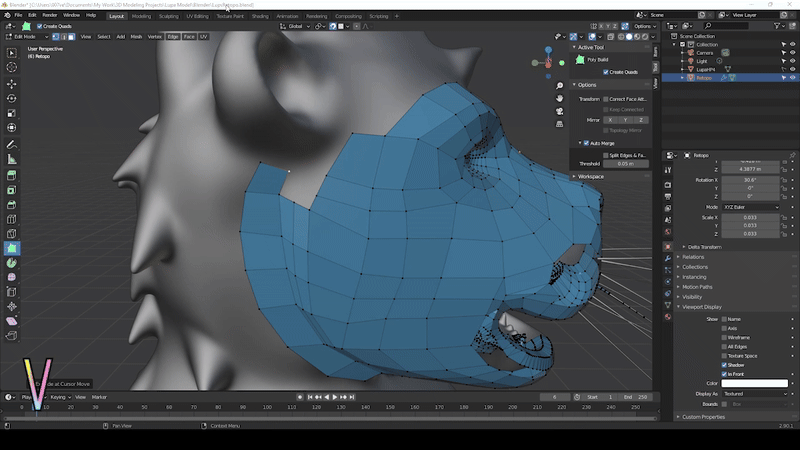Select the Scale tool
Viewport: 800px width, 450px height.
point(12,113)
